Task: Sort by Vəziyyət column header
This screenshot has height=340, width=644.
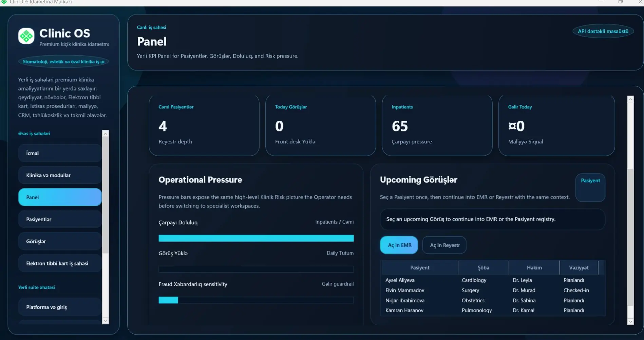Action: pos(579,267)
